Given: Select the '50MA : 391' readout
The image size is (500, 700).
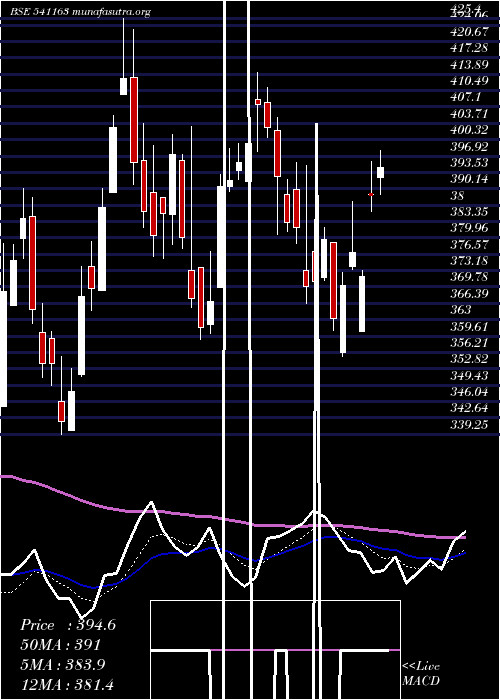Looking at the screenshot, I should (60, 645).
